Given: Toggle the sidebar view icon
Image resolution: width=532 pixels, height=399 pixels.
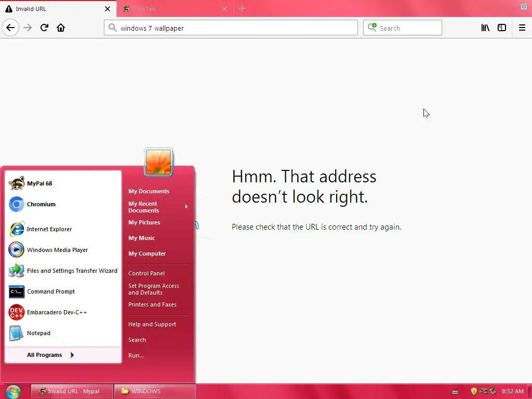Looking at the screenshot, I should [x=502, y=28].
